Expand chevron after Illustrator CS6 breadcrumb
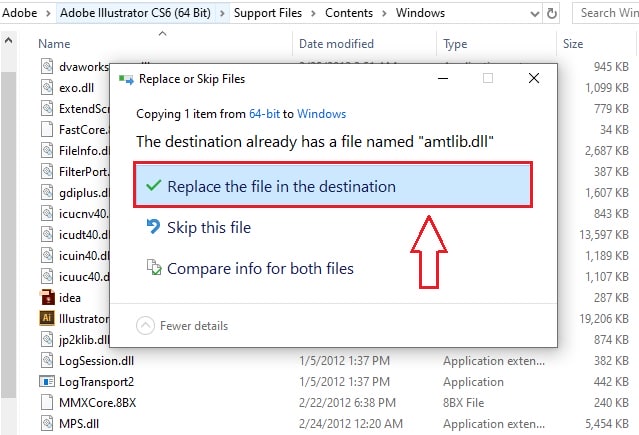This screenshot has height=435, width=639. pos(222,13)
